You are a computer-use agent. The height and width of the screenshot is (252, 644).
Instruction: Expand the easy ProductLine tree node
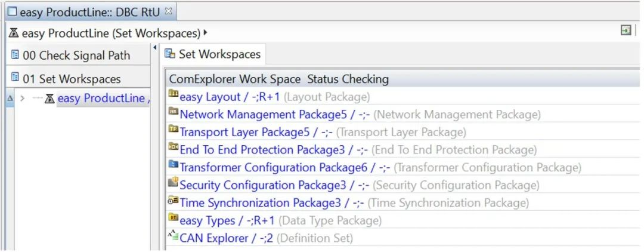[x=23, y=99]
